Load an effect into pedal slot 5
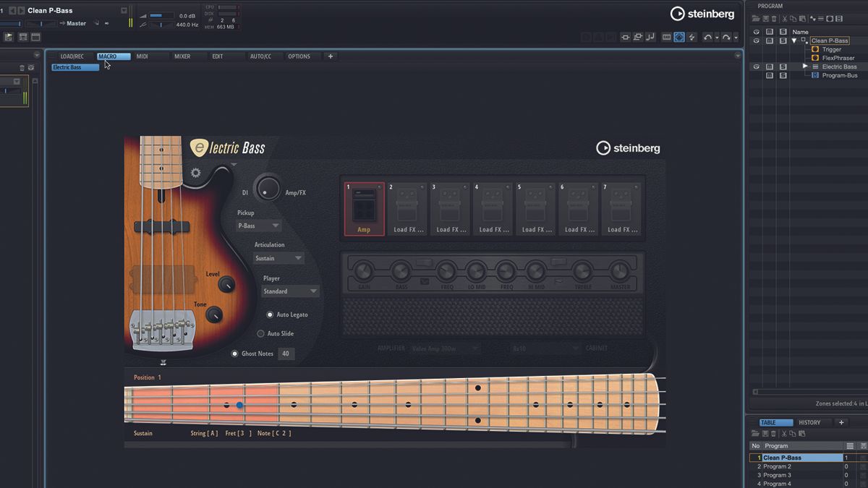This screenshot has height=488, width=868. (535, 209)
